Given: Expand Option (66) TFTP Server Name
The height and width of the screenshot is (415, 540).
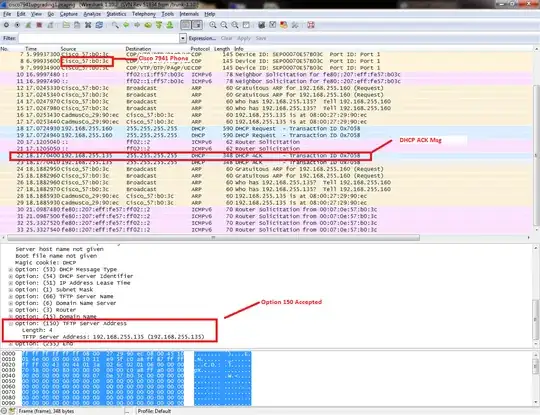Looking at the screenshot, I should [11, 297].
